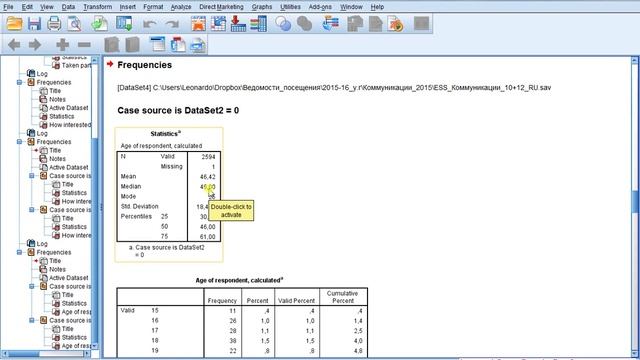Click the Go to Case icon
Image resolution: width=640 pixels, height=360 pixels.
click(218, 24)
